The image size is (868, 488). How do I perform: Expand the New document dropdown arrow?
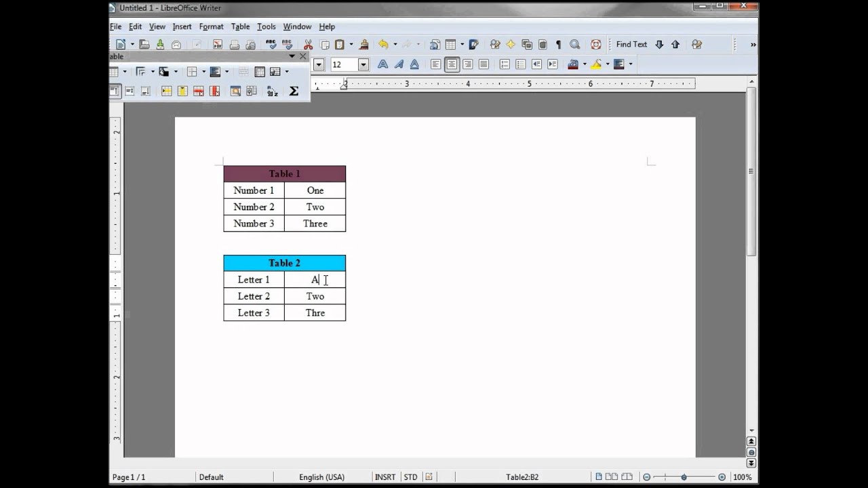[132, 44]
